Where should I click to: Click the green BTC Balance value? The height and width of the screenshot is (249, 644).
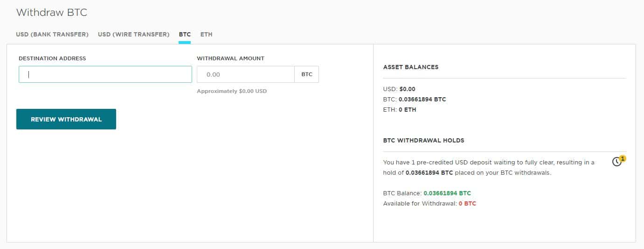click(x=447, y=193)
